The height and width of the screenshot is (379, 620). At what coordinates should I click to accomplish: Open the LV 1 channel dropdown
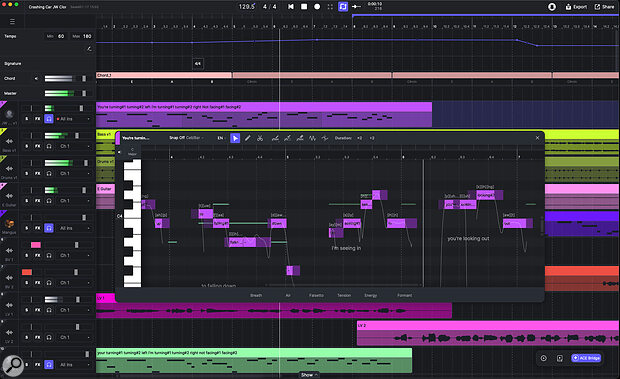click(74, 310)
